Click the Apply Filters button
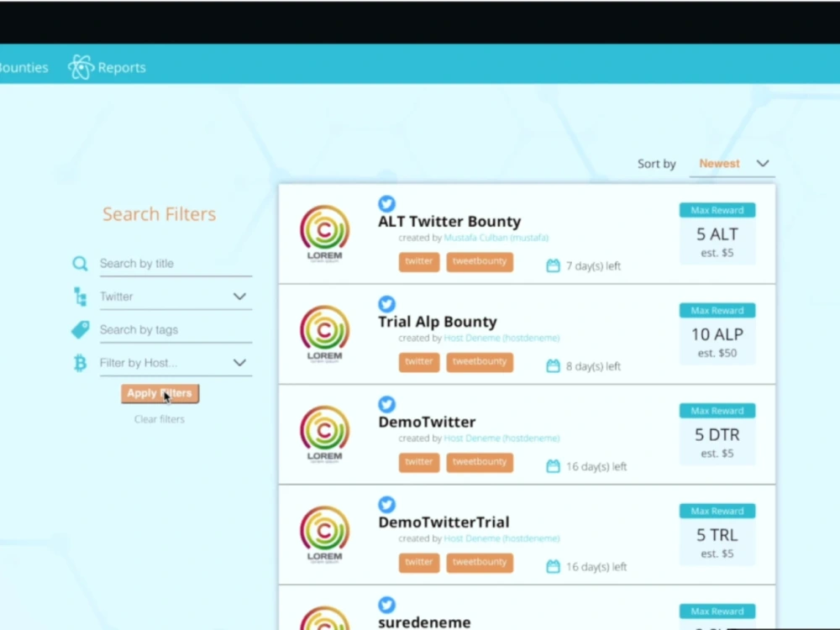The image size is (840, 630). point(160,393)
